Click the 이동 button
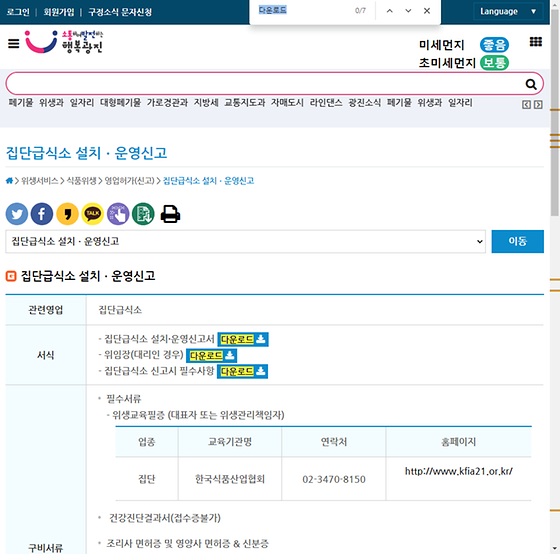The image size is (560, 554). click(x=518, y=241)
